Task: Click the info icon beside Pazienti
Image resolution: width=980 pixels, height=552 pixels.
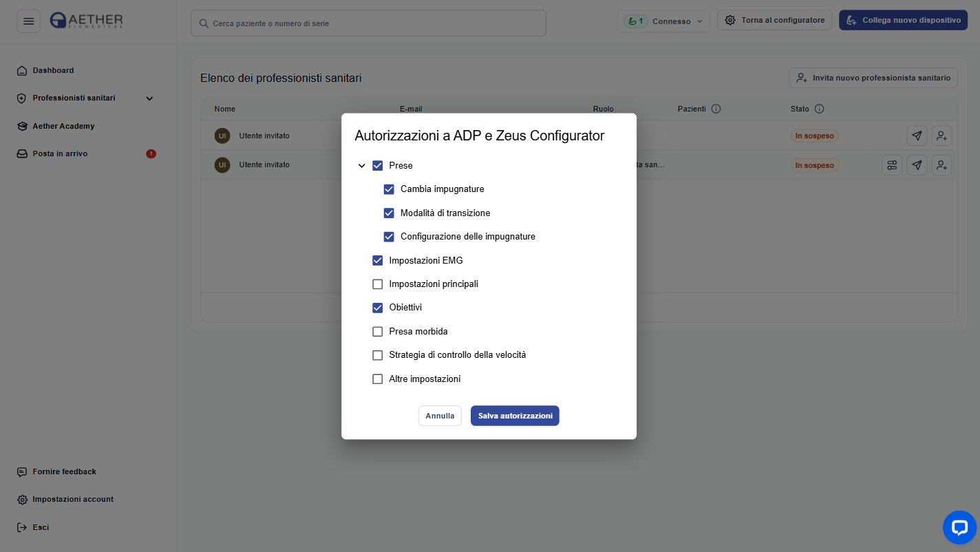Action: point(716,109)
